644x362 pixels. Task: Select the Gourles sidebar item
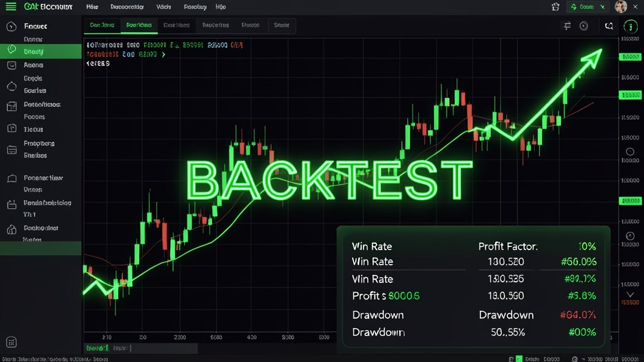[35, 90]
